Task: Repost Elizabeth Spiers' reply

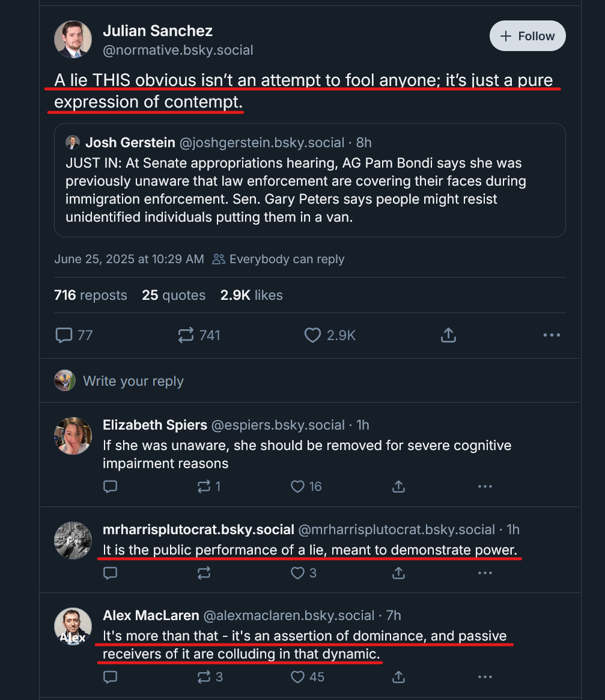Action: (208, 486)
